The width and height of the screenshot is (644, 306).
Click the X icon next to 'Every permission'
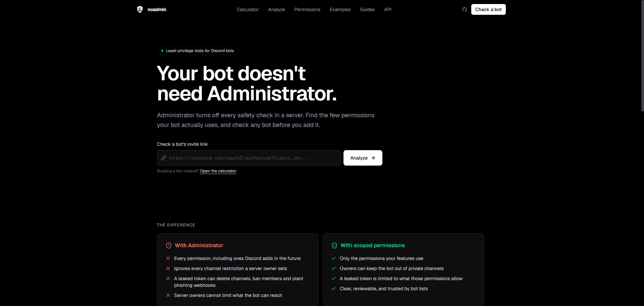coord(168,258)
